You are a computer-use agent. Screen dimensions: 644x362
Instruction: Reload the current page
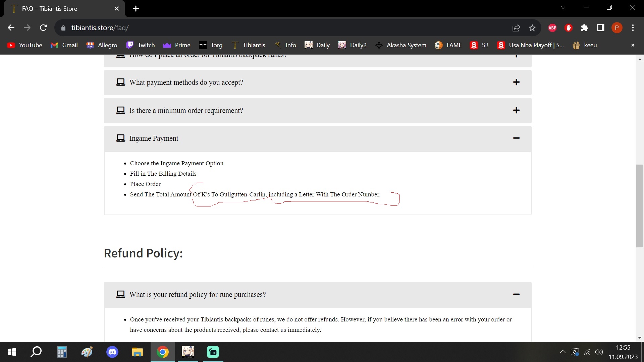click(x=43, y=28)
